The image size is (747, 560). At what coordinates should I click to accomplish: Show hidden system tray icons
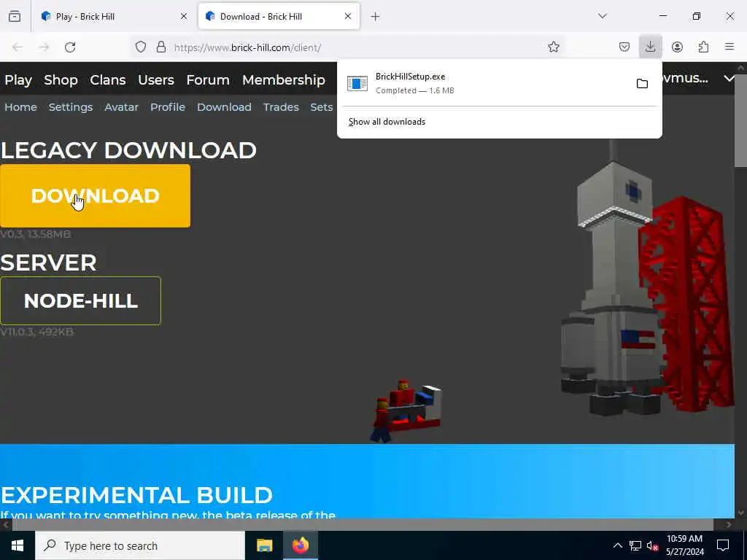[617, 545]
